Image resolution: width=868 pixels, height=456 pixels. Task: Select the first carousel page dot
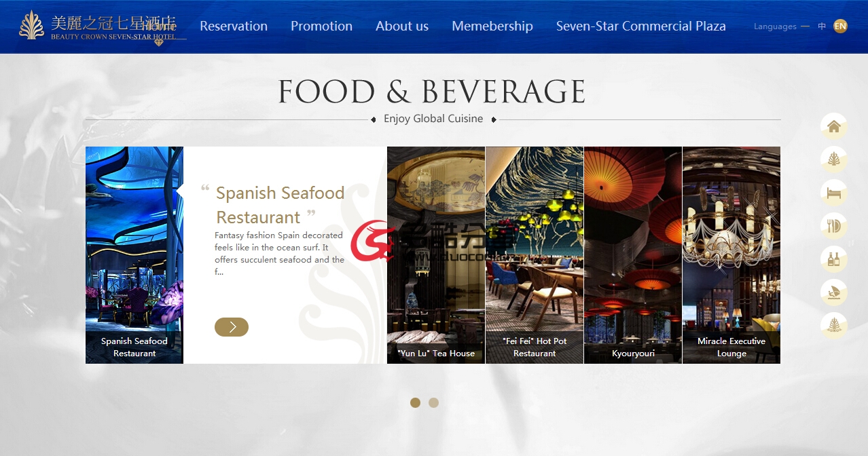(x=415, y=402)
